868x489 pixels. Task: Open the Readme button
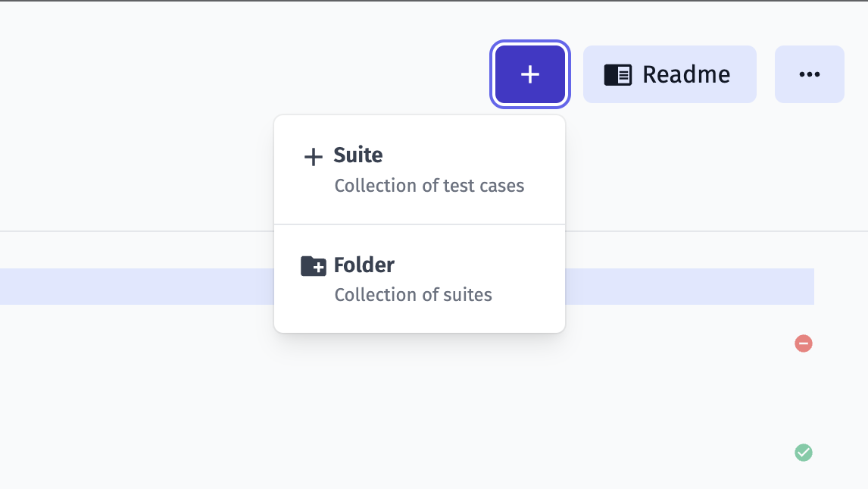(670, 74)
